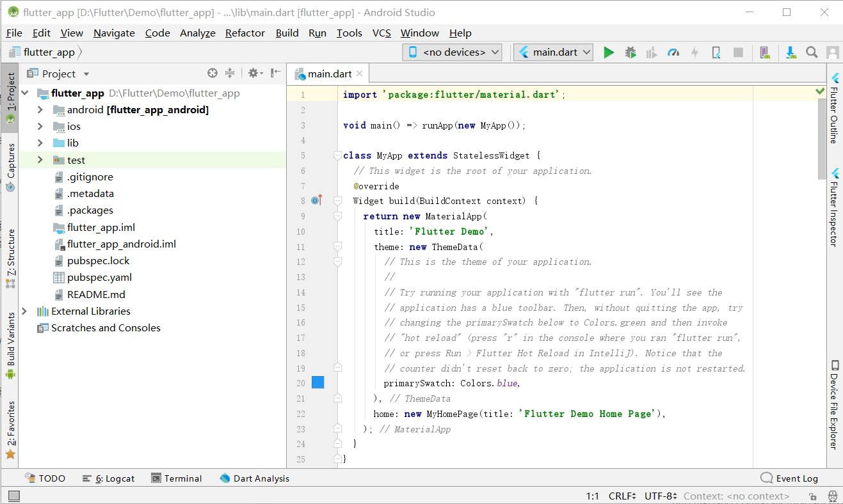Click the Flutter attach debugger icon
Viewport: 843px width, 504px height.
click(716, 52)
